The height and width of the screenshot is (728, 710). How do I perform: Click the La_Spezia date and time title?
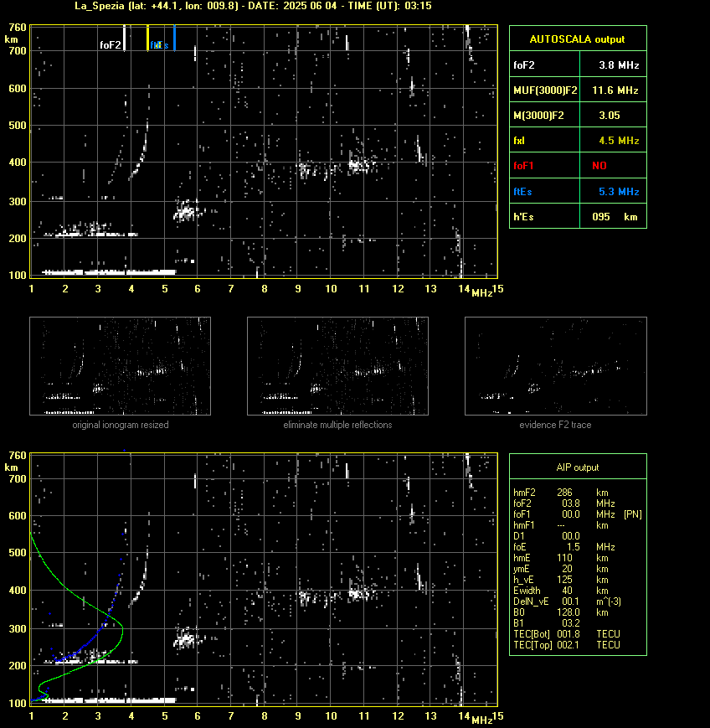tap(253, 6)
